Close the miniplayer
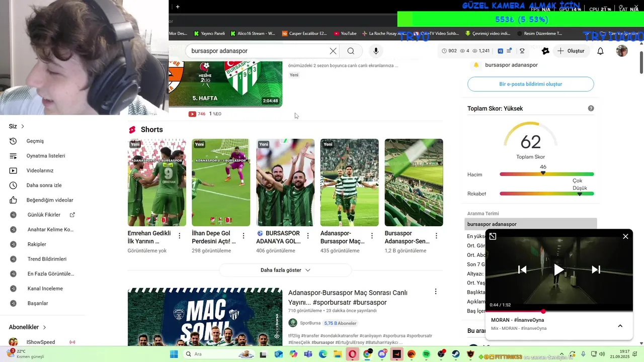 click(625, 236)
